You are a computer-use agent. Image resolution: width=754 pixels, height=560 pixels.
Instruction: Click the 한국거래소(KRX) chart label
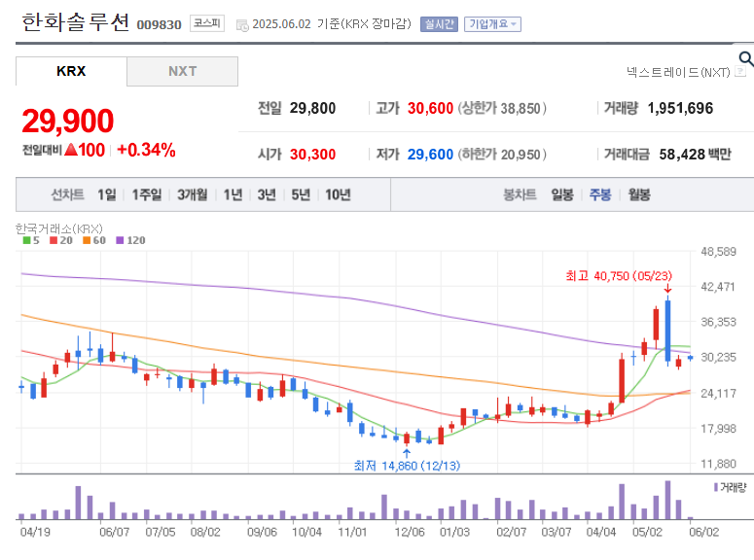point(59,228)
